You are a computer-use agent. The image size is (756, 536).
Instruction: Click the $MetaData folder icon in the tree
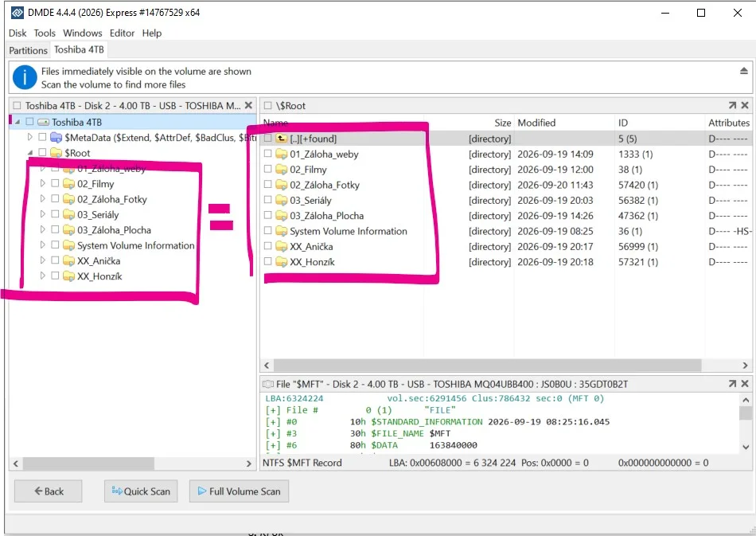coord(56,138)
